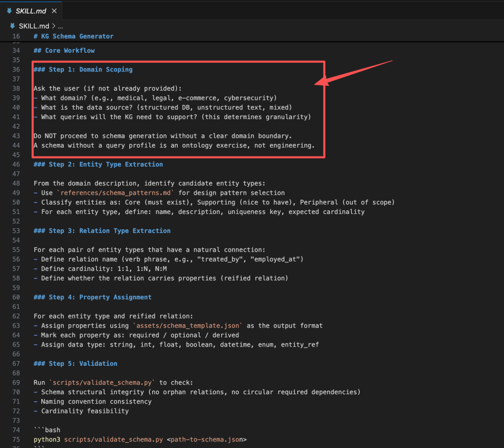Click line 'Do NOT proceed to schema generation'
Screen dimensions: 504x448
(x=163, y=136)
